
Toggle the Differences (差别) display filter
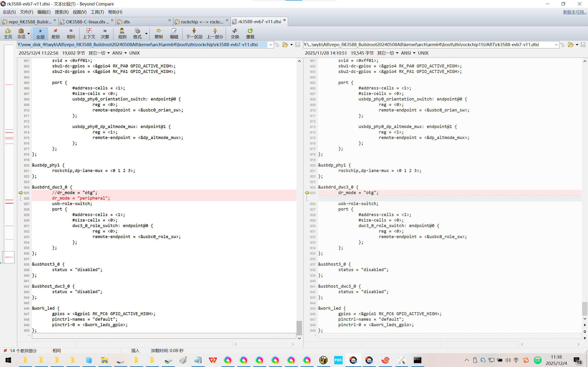pos(55,33)
